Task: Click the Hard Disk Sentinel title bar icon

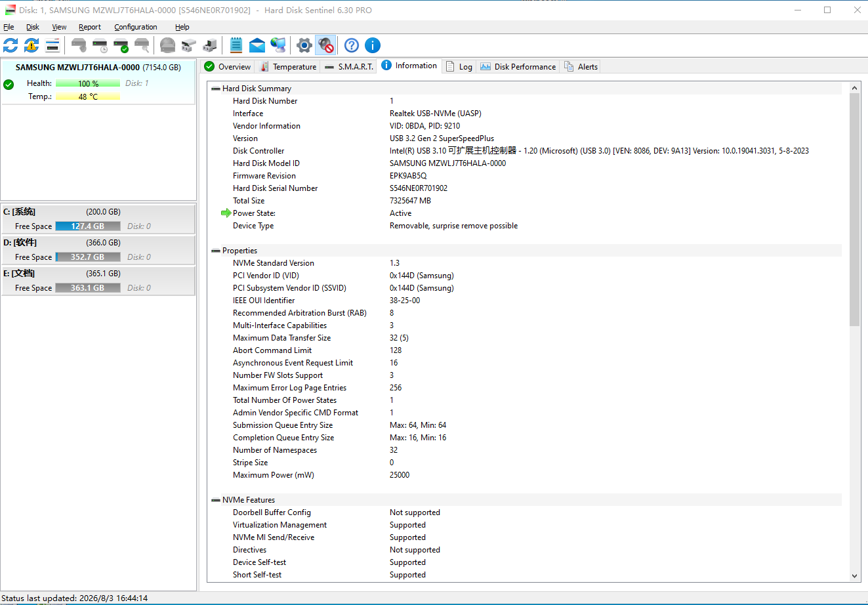Action: coord(10,10)
